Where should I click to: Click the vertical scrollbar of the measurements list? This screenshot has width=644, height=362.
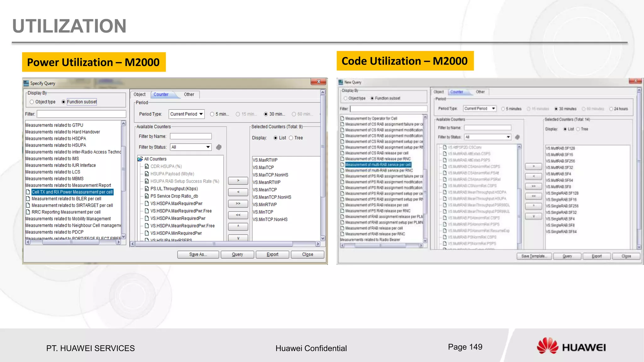pos(124,179)
